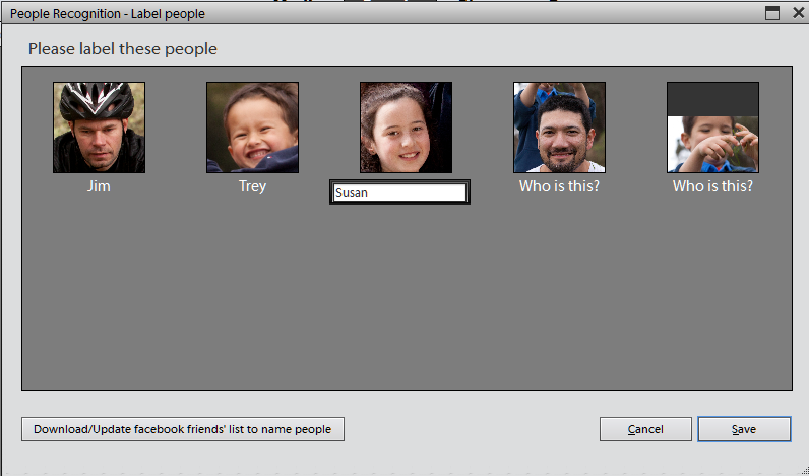
Task: Cancel the Label people dialog
Action: (645, 429)
